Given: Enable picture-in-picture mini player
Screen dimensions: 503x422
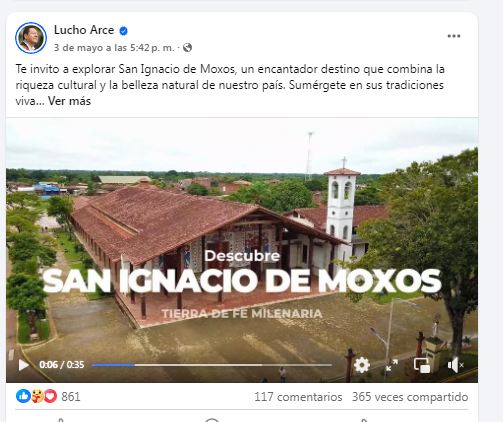Looking at the screenshot, I should point(422,365).
